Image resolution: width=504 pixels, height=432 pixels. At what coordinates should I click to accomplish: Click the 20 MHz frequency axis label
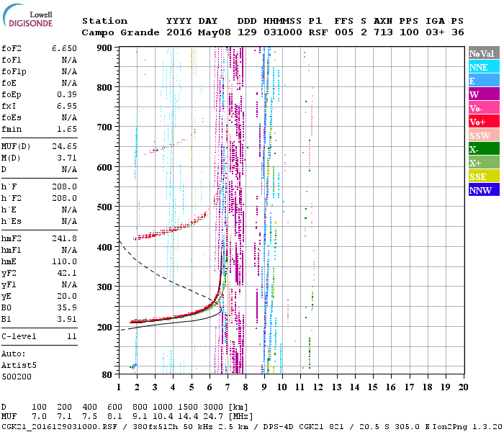(x=463, y=387)
